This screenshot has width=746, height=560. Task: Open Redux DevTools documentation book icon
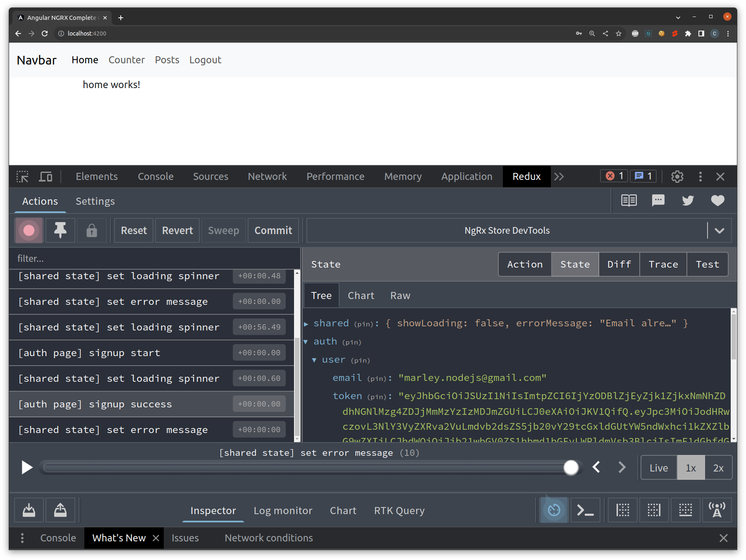coord(629,201)
